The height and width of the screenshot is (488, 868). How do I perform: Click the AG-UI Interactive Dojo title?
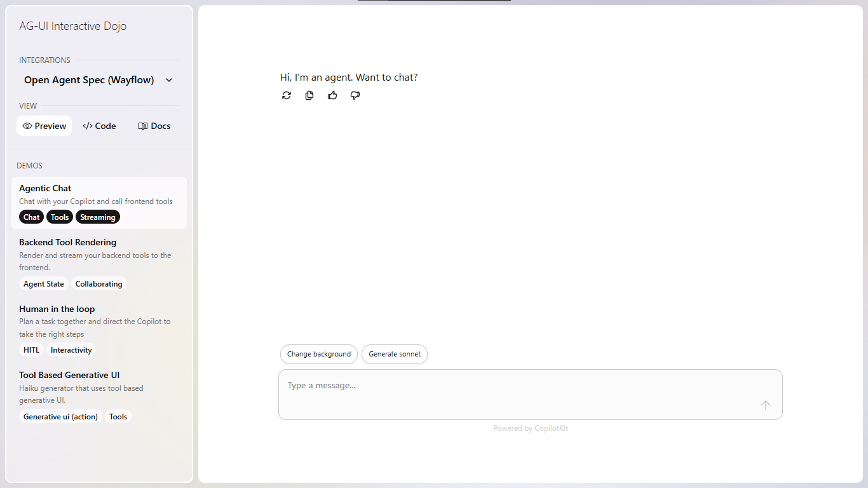[72, 26]
